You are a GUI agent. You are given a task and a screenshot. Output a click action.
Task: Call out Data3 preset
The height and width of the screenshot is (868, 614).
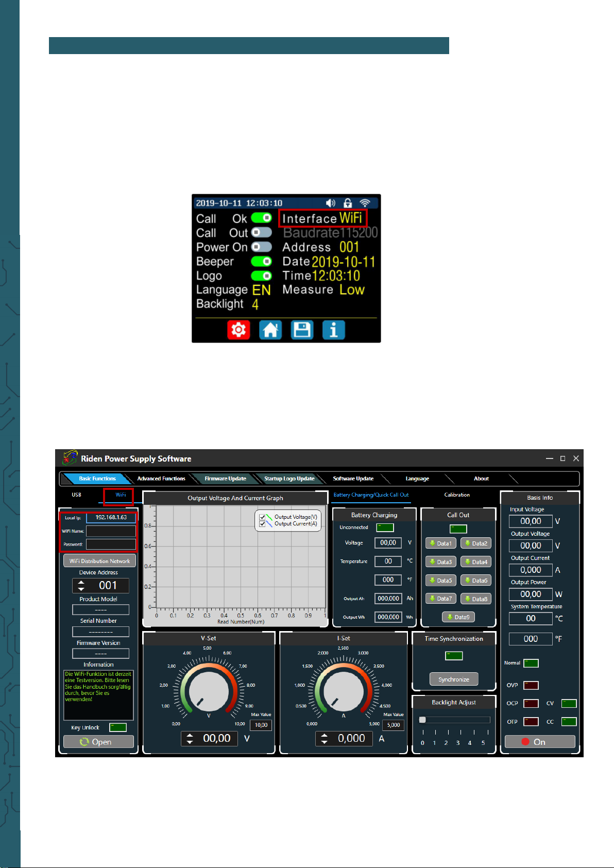[x=440, y=561]
